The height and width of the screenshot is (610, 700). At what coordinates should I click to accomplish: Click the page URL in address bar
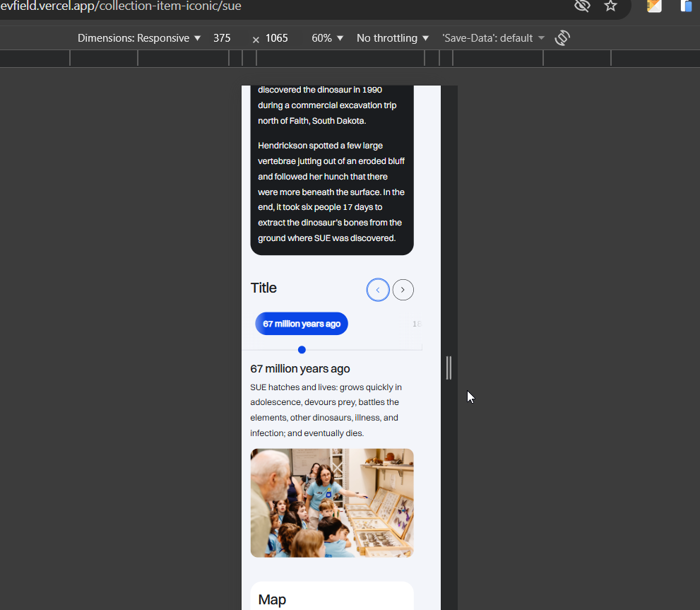(x=121, y=6)
